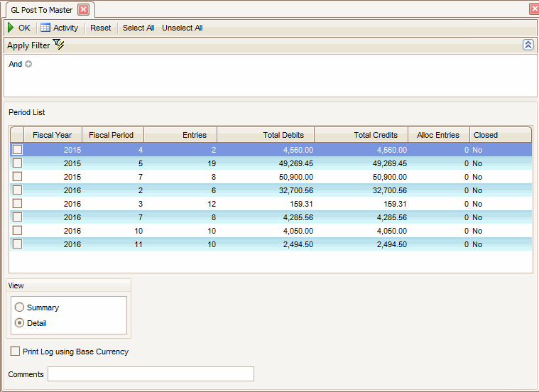Open Activity via its grid icon

pos(45,28)
